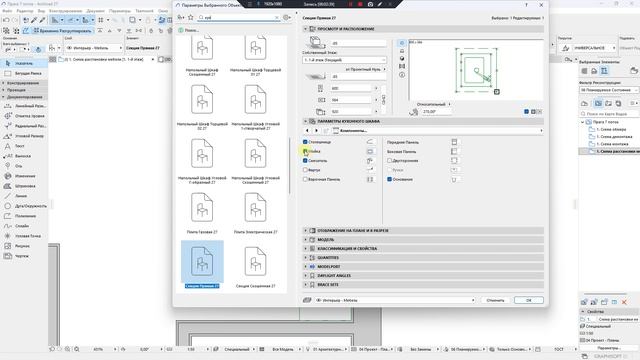The width and height of the screenshot is (640, 360).
Task: Enable the Варочная Панель checkbox
Action: click(305, 179)
